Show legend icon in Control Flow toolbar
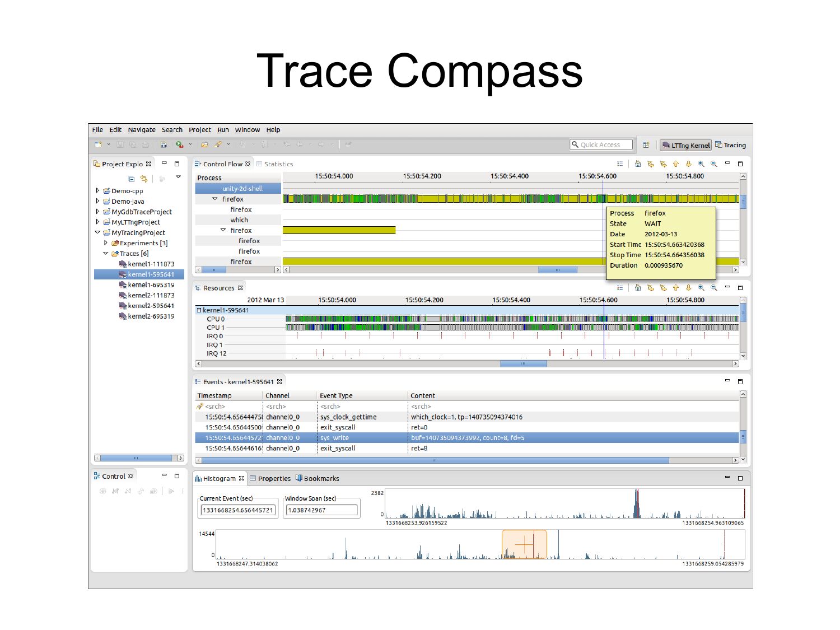Screen dimensions: 840x630 (x=619, y=164)
